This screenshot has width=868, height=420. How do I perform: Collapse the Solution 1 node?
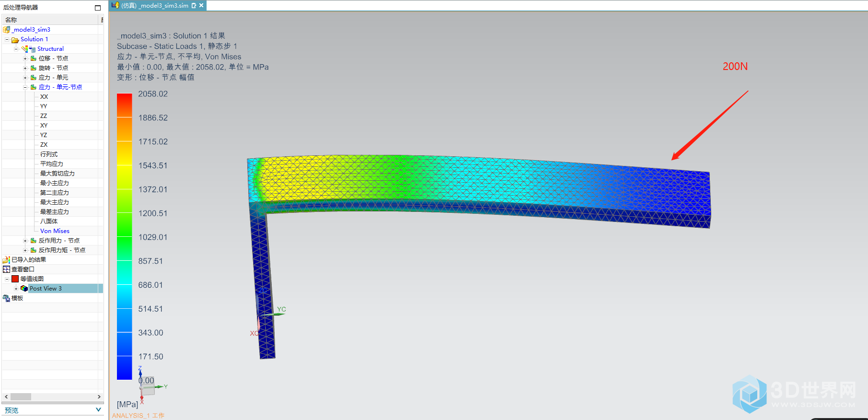coord(7,39)
